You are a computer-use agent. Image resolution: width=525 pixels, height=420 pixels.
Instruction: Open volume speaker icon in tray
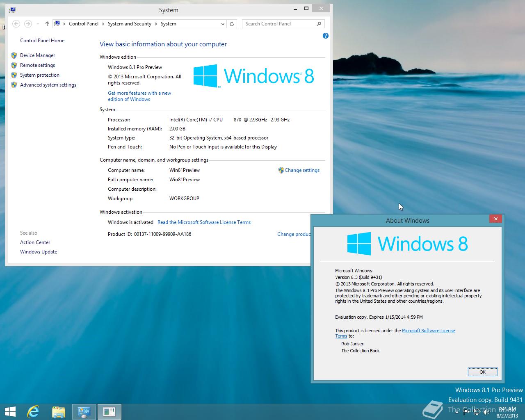486,412
